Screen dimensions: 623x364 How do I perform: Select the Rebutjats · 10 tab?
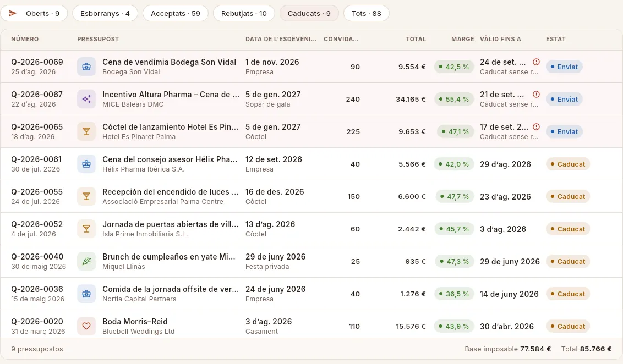[244, 14]
